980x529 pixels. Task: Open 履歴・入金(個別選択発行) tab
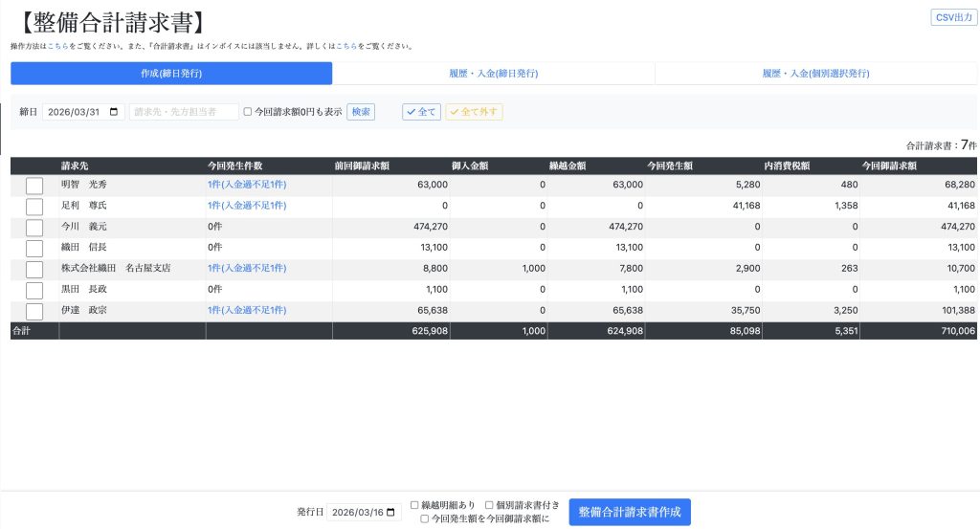point(815,74)
